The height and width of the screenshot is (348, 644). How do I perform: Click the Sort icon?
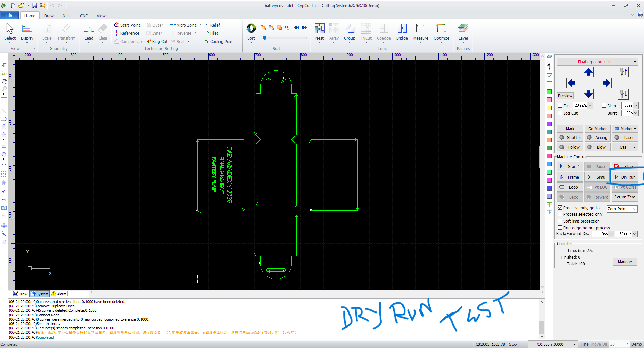tap(251, 32)
